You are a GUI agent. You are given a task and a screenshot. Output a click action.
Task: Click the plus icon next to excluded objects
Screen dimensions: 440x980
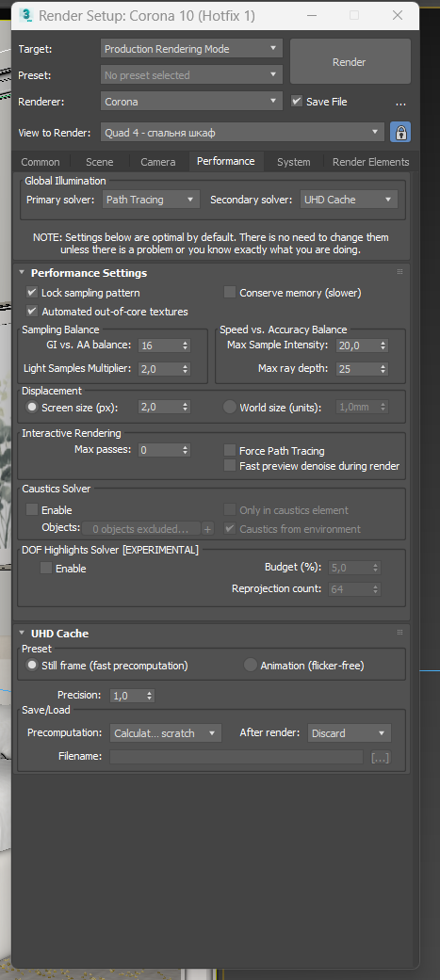click(208, 529)
